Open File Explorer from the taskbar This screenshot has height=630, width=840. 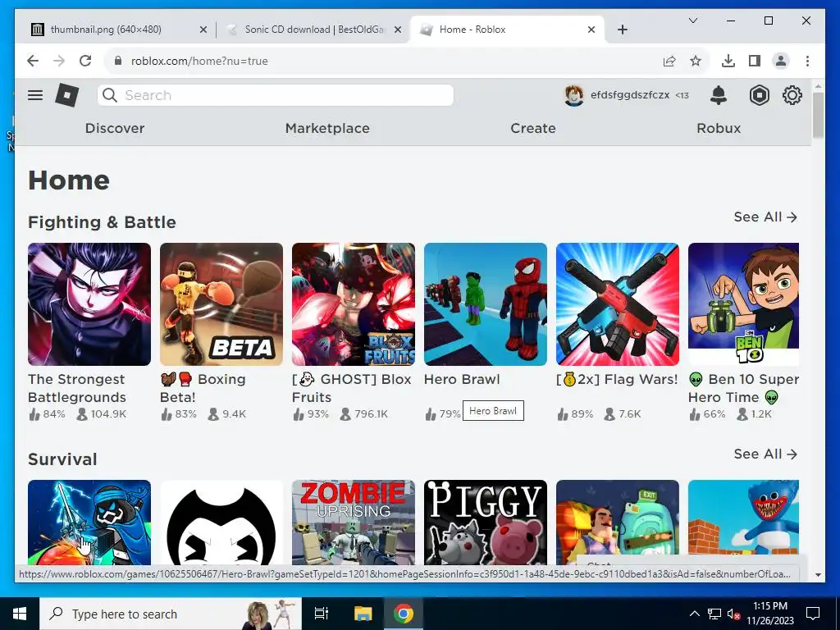[363, 614]
